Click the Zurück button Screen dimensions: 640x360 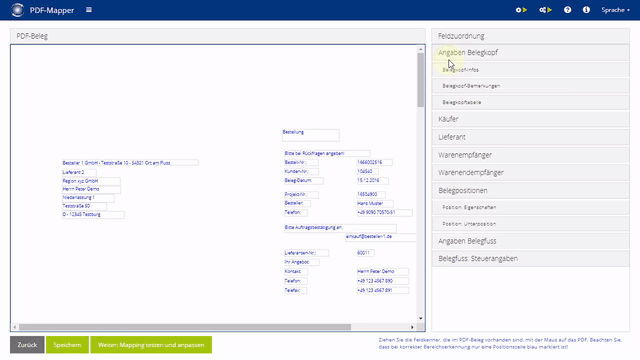pyautogui.click(x=27, y=345)
